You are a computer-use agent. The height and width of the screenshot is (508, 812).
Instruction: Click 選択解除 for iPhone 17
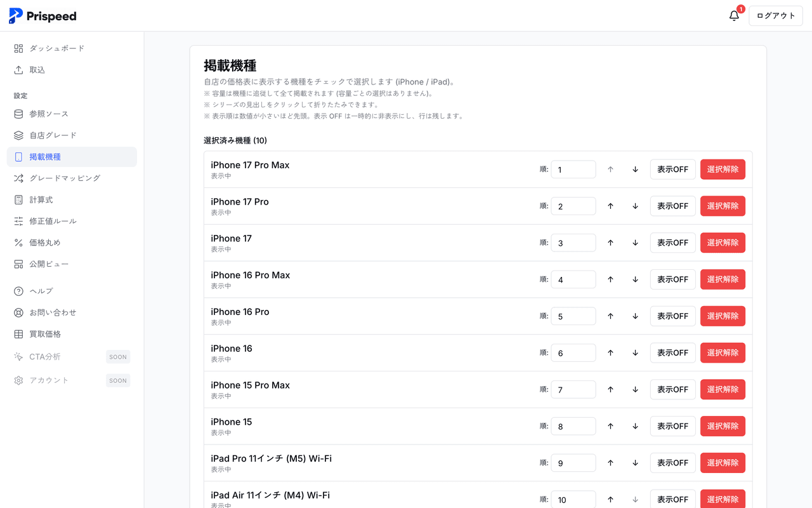pyautogui.click(x=723, y=243)
